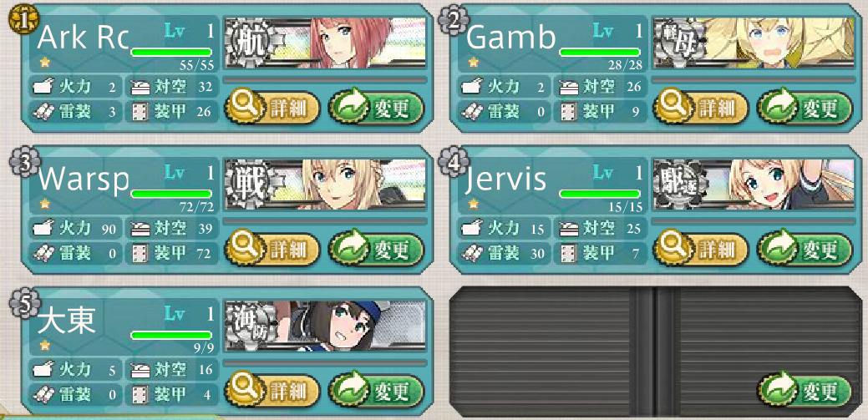View Warspite 詳細 details
The image size is (868, 420).
(272, 249)
